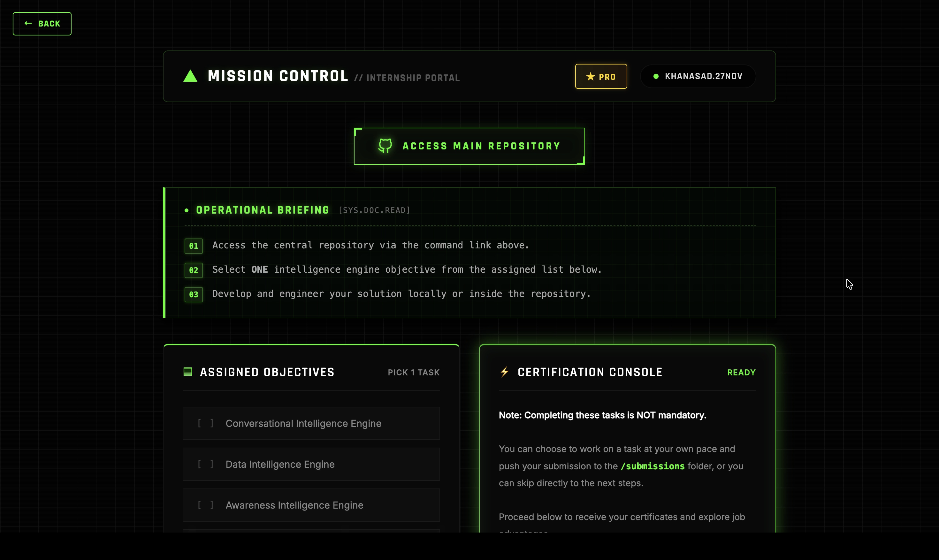The height and width of the screenshot is (560, 939).
Task: Click the PRO badge
Action: [x=601, y=76]
